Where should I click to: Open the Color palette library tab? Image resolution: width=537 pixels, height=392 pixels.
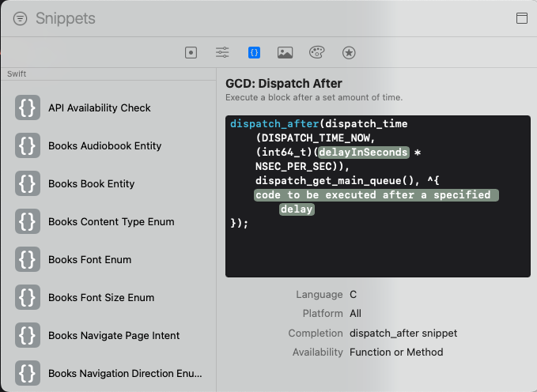[x=317, y=52]
